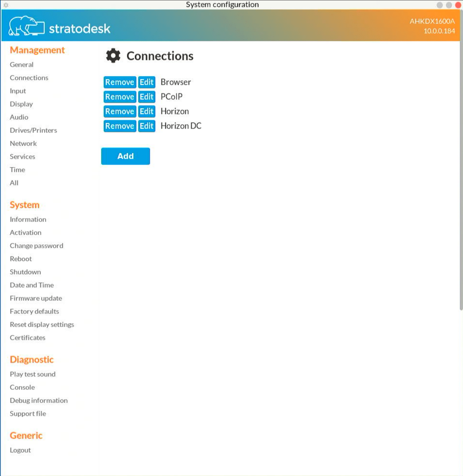Remove the Horizon connection
This screenshot has width=463, height=476.
tap(120, 111)
